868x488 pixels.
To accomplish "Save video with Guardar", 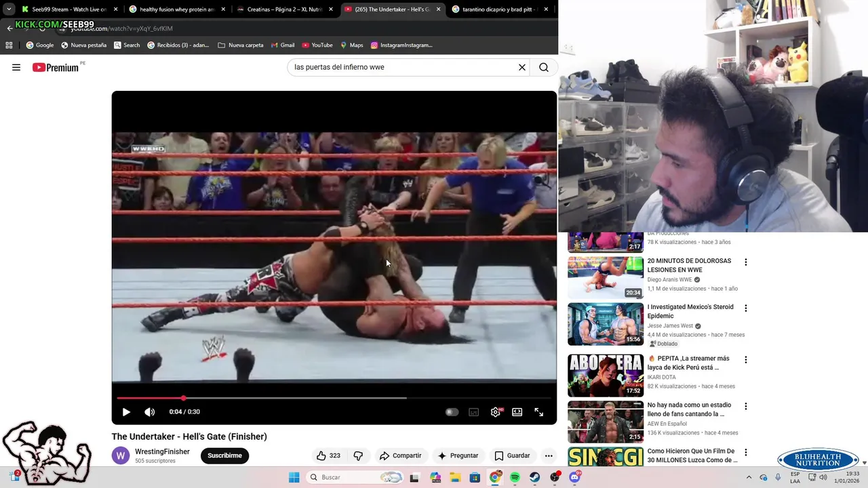I will pos(512,455).
